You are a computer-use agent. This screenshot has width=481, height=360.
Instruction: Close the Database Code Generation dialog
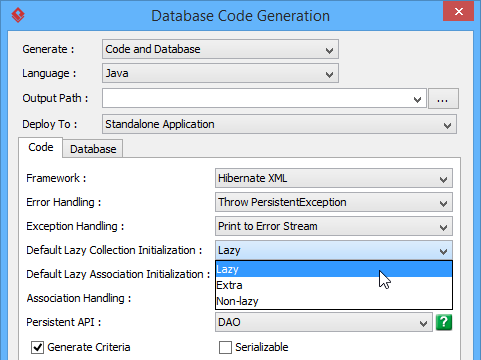pyautogui.click(x=459, y=12)
